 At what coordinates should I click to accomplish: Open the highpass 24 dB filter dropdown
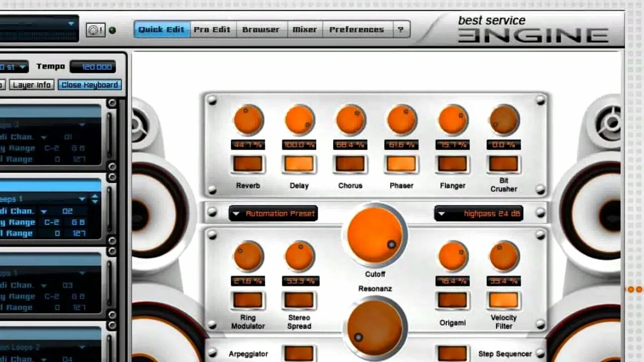(x=478, y=213)
